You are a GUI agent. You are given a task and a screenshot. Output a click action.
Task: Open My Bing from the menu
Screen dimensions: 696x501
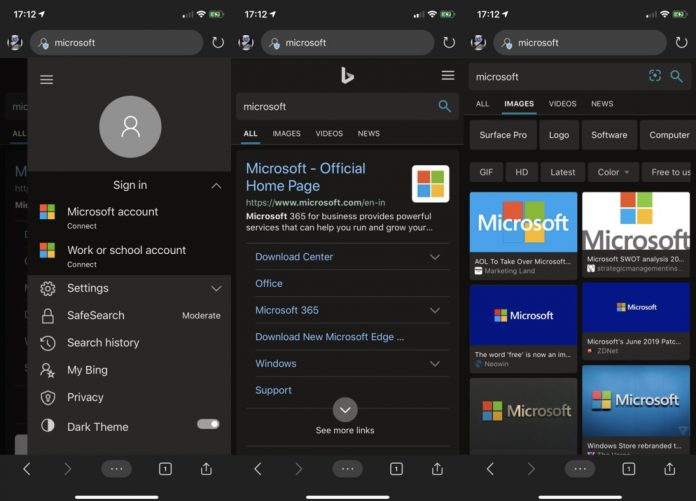(x=86, y=370)
